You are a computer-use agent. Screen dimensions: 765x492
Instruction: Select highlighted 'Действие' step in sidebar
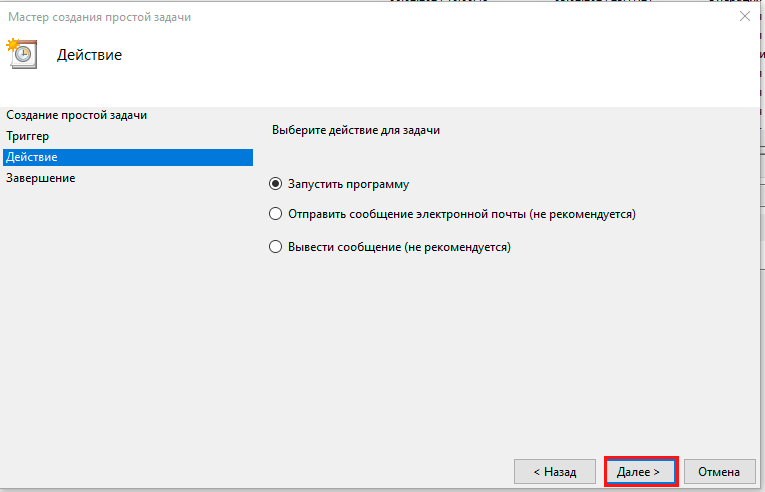(32, 157)
